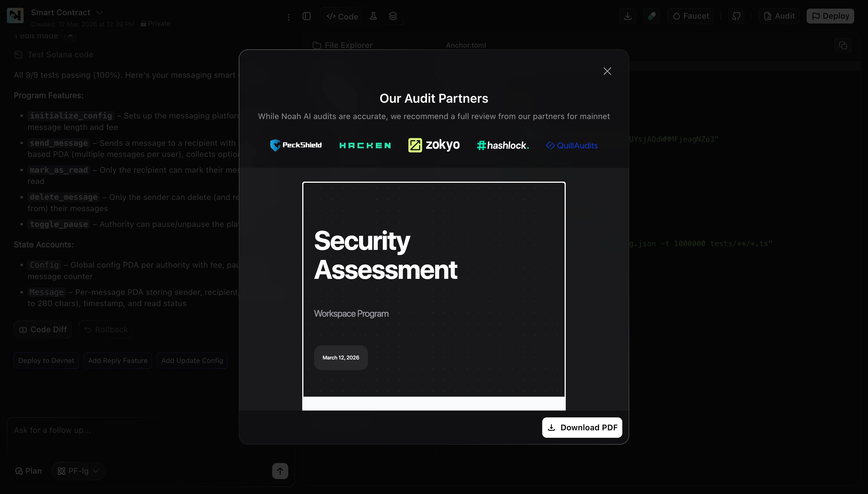
Task: Toggle Plan mode in the chat bar
Action: tap(28, 471)
